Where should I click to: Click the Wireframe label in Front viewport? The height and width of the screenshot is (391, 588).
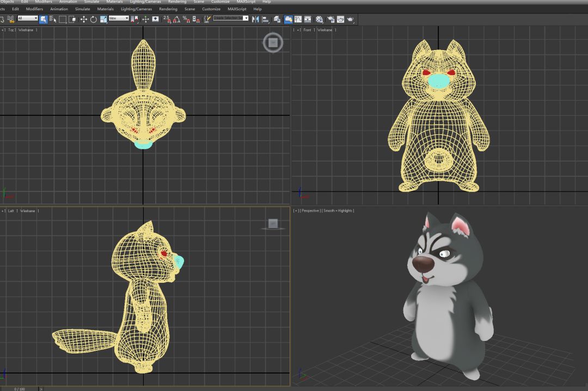[324, 30]
